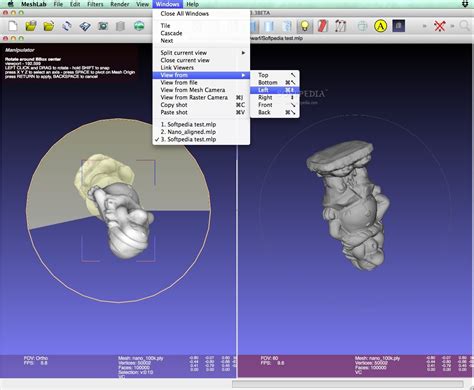Click toolbar overflow chevron right of red X

(452, 26)
